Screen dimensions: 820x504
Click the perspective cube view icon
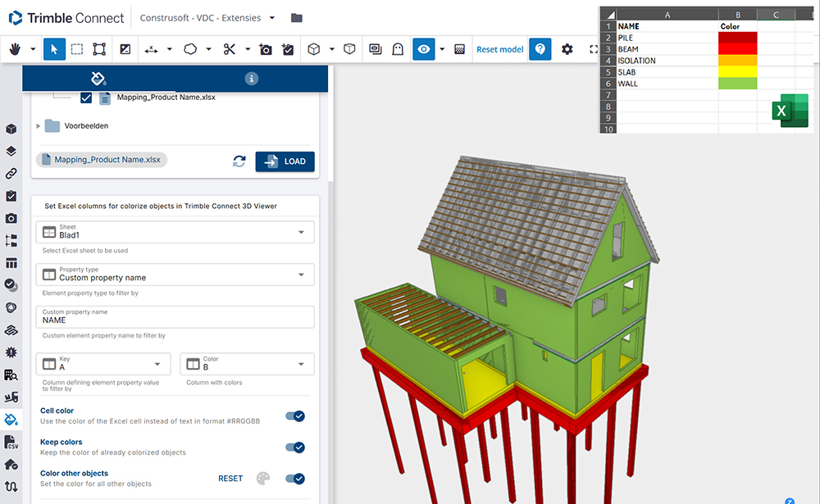(314, 49)
